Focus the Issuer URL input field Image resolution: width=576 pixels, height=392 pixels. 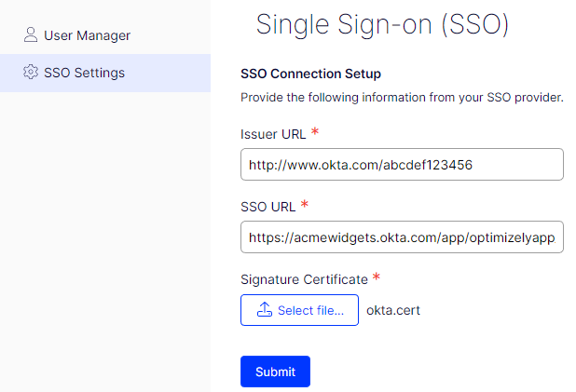pyautogui.click(x=402, y=165)
